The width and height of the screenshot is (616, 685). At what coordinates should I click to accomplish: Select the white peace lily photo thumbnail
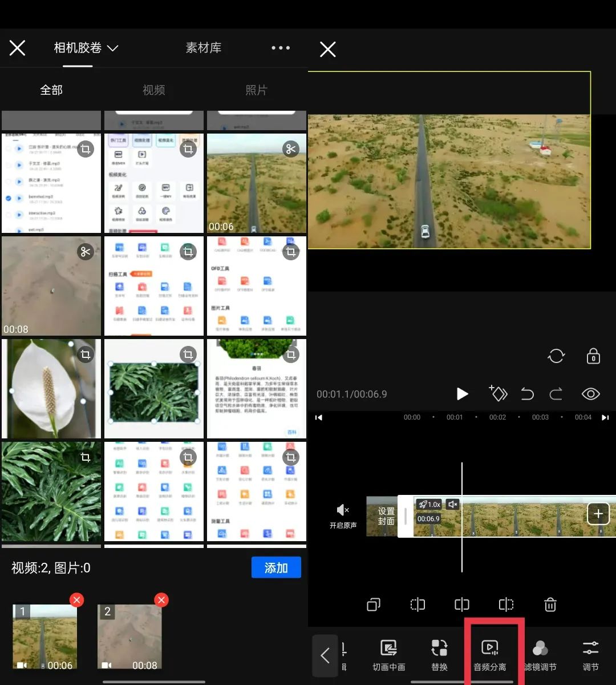(x=51, y=389)
